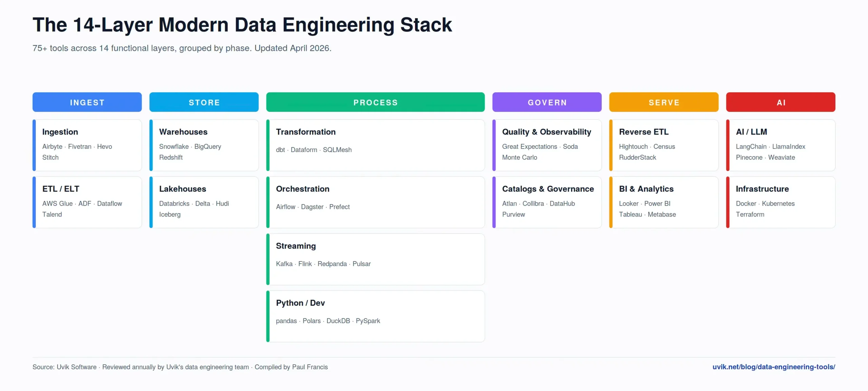Select the purple GOVERN header
Screen dimensions: 868x391
tap(547, 102)
